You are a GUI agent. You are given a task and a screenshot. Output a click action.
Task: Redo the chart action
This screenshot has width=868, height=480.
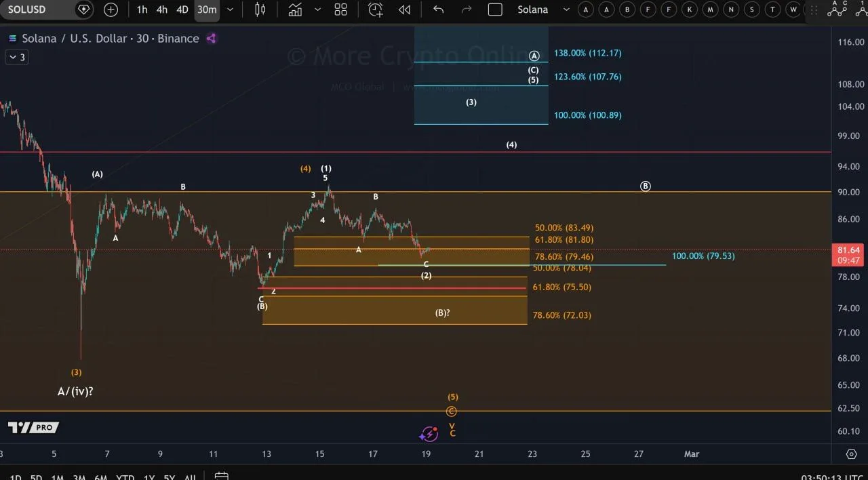466,9
